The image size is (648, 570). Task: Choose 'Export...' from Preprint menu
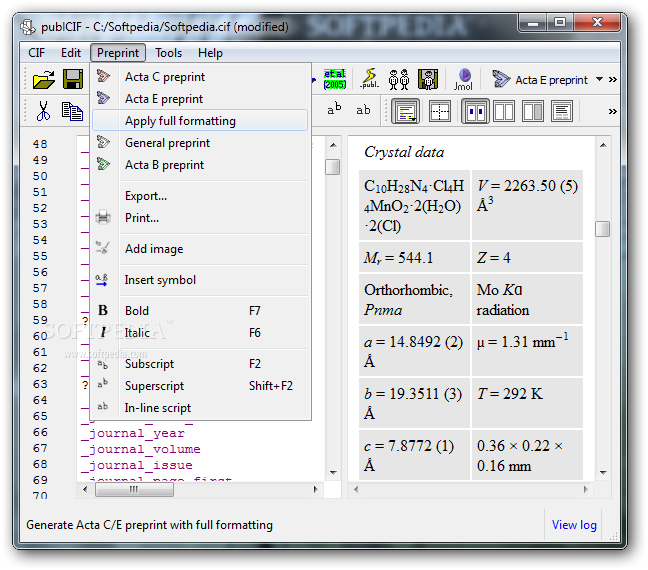(x=200, y=196)
